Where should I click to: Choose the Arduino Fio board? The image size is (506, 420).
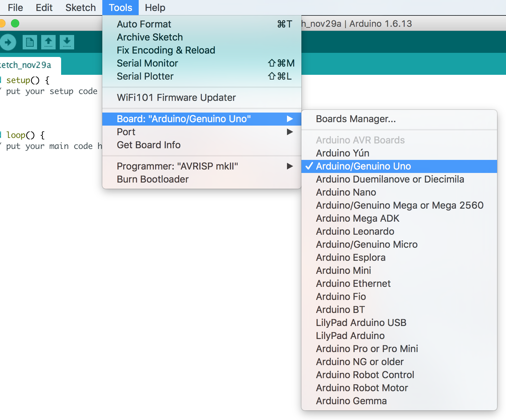[399, 296]
